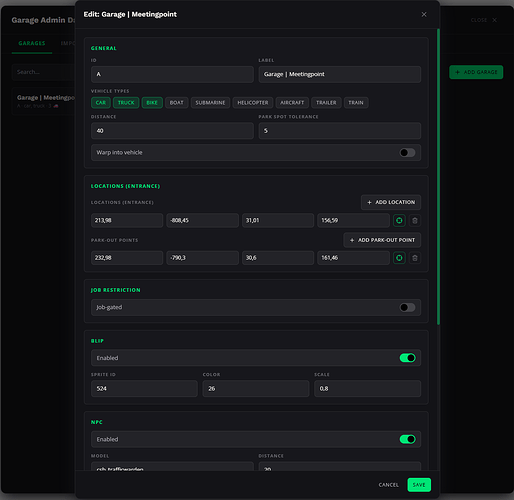Set entrance location to current position
514x500 pixels.
399,220
